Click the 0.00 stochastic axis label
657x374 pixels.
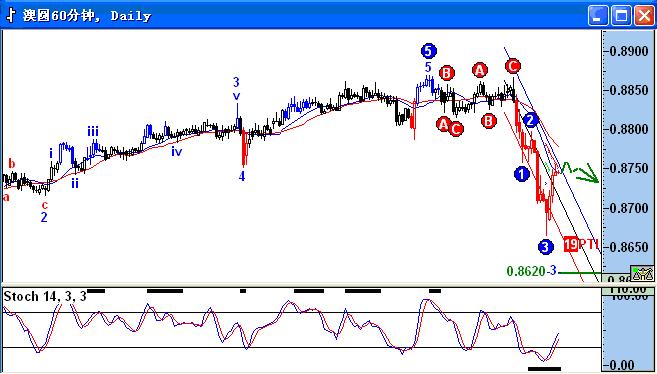click(622, 365)
